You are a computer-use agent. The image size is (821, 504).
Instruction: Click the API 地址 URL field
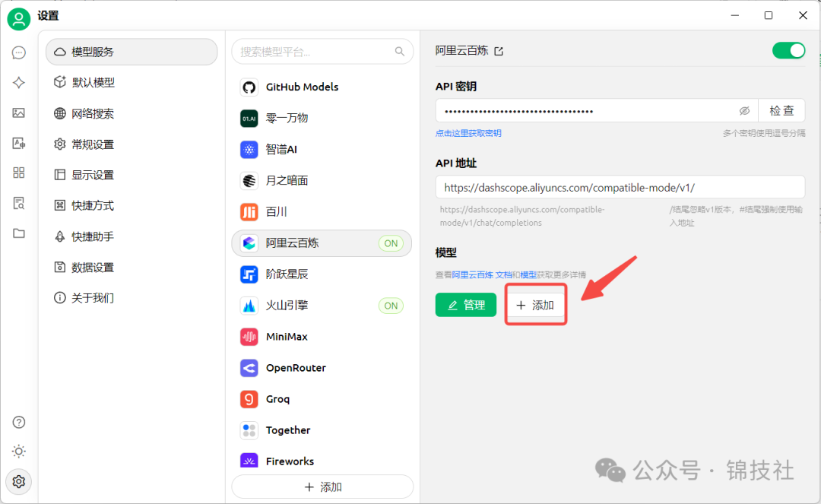click(620, 187)
